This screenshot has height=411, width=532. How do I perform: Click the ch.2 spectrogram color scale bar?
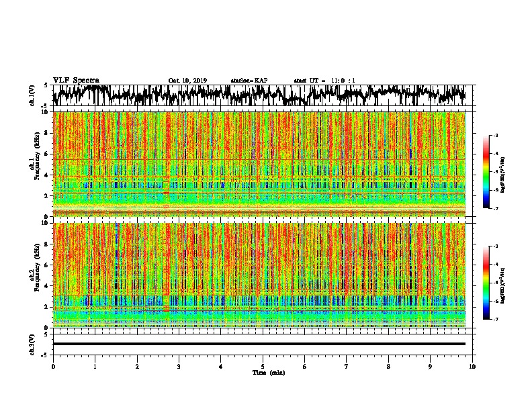(486, 283)
